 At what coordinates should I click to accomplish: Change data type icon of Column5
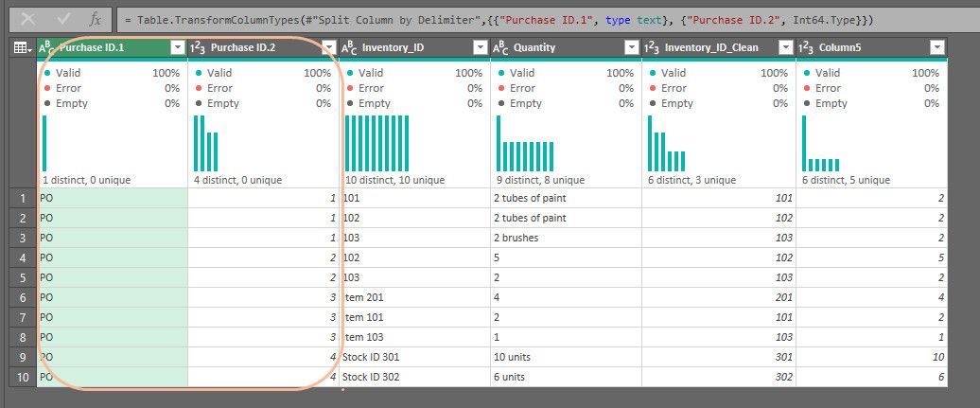point(806,47)
